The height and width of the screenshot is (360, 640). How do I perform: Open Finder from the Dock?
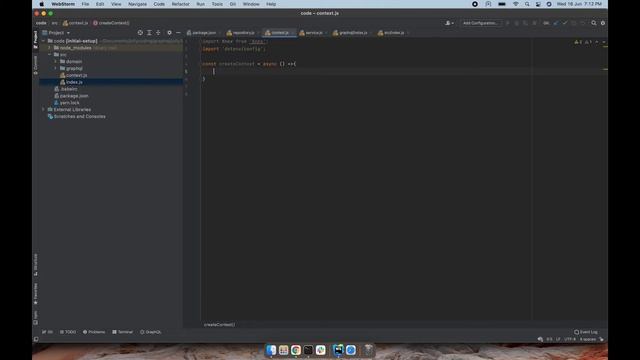271,350
